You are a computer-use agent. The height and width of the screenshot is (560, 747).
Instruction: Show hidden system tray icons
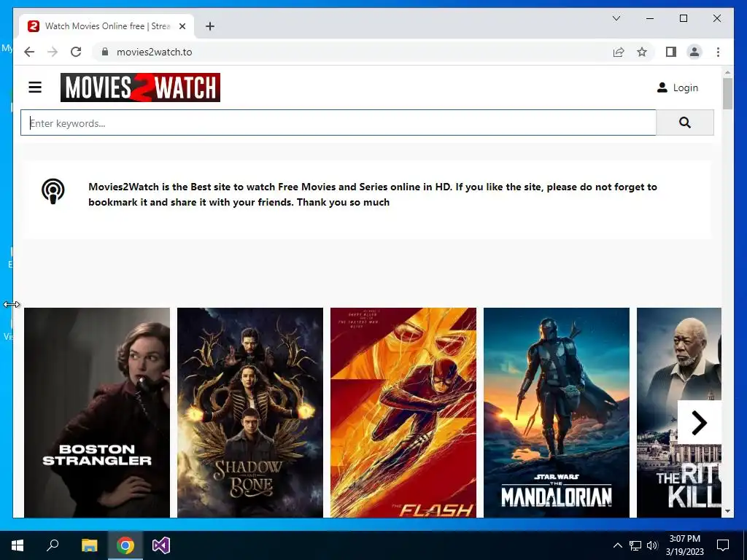[x=617, y=545]
